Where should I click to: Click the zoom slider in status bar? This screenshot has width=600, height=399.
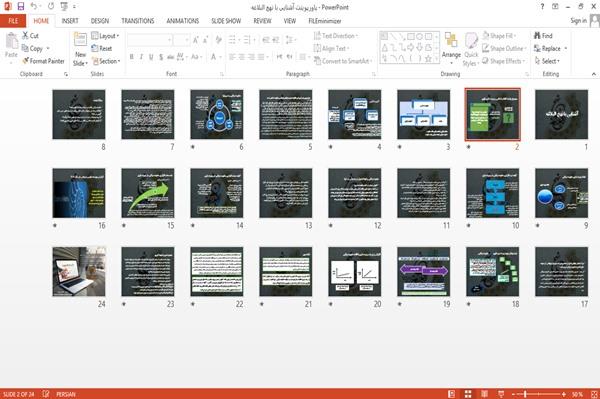click(539, 394)
